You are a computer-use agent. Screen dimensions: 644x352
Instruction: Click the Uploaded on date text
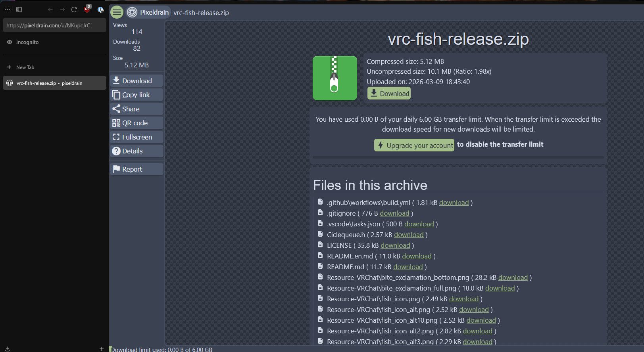click(418, 82)
